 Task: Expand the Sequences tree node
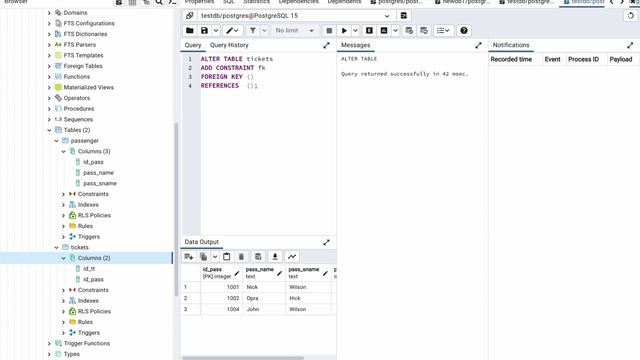point(49,120)
